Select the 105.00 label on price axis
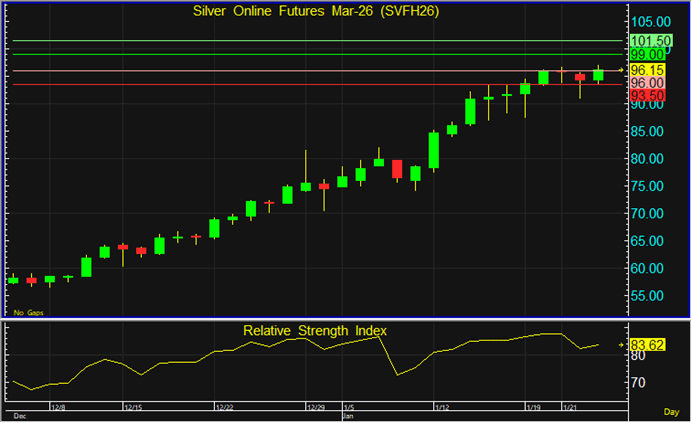The height and width of the screenshot is (423, 692). [648, 21]
